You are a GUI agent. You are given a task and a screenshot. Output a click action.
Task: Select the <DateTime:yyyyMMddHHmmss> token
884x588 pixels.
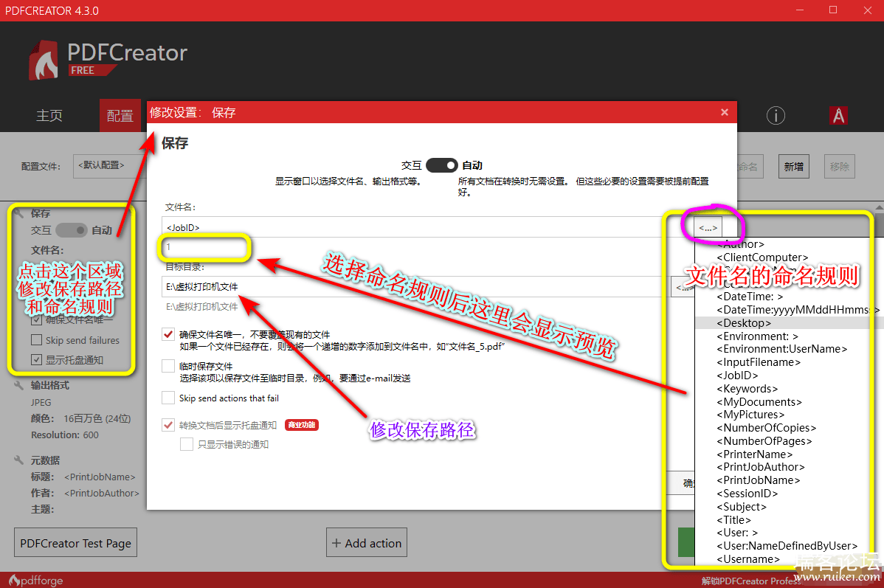click(798, 310)
